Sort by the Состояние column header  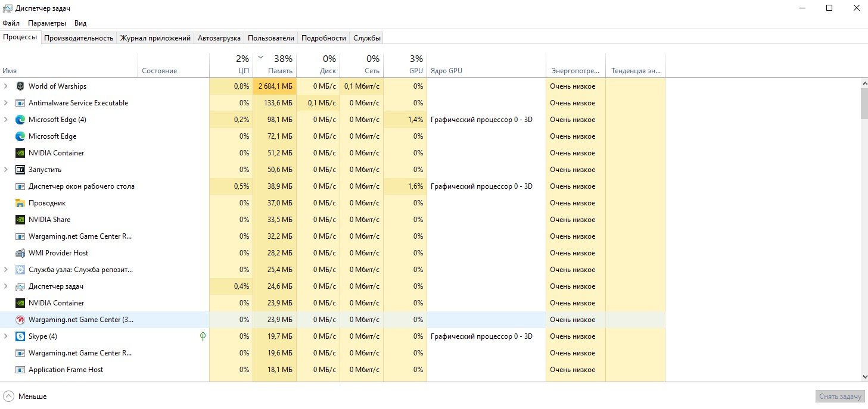(x=173, y=65)
